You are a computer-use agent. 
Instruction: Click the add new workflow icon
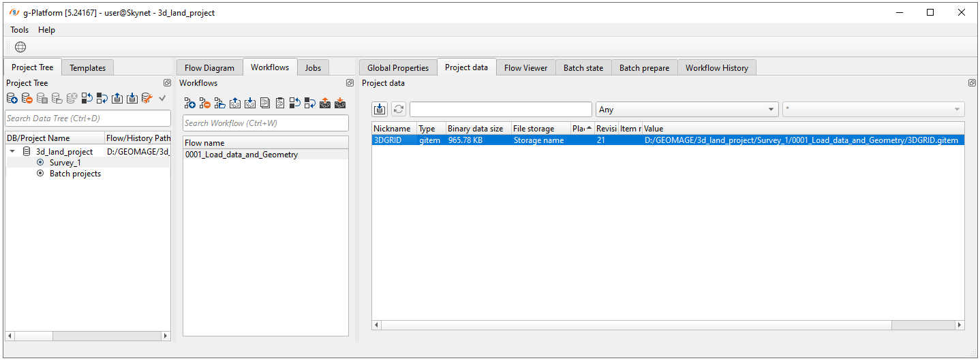[190, 104]
